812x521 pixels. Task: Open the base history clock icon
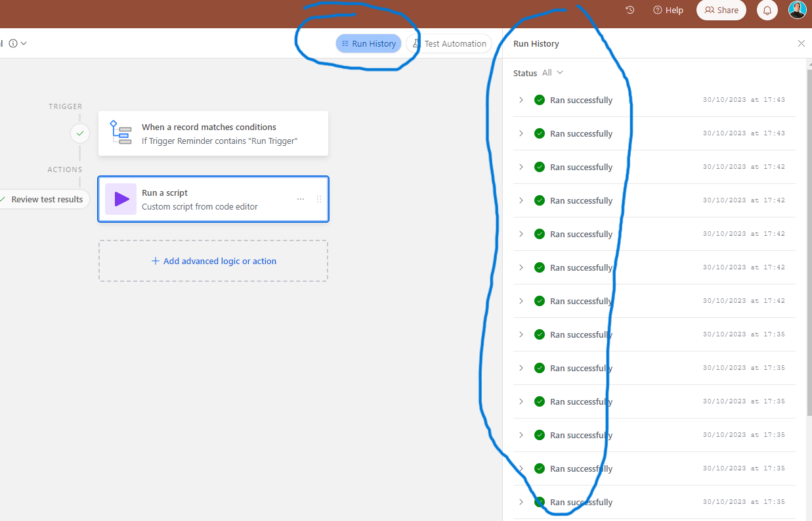coord(630,10)
